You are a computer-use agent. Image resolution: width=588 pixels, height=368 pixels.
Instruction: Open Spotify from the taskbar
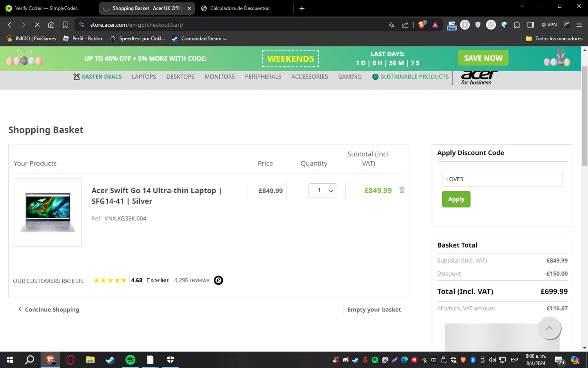130,360
